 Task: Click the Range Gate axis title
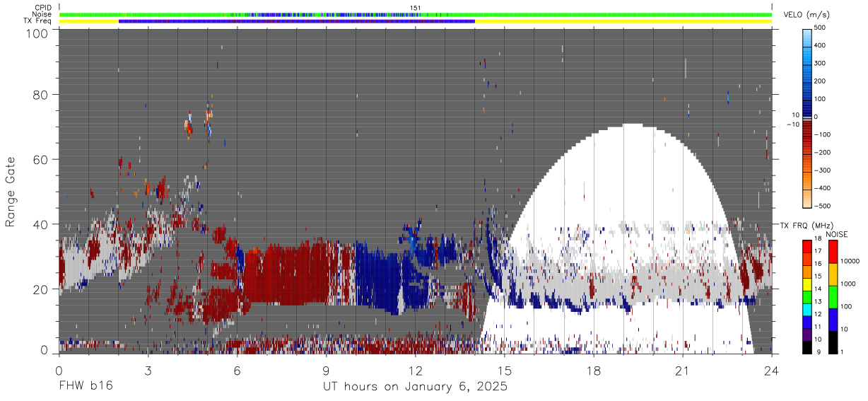coord(11,192)
